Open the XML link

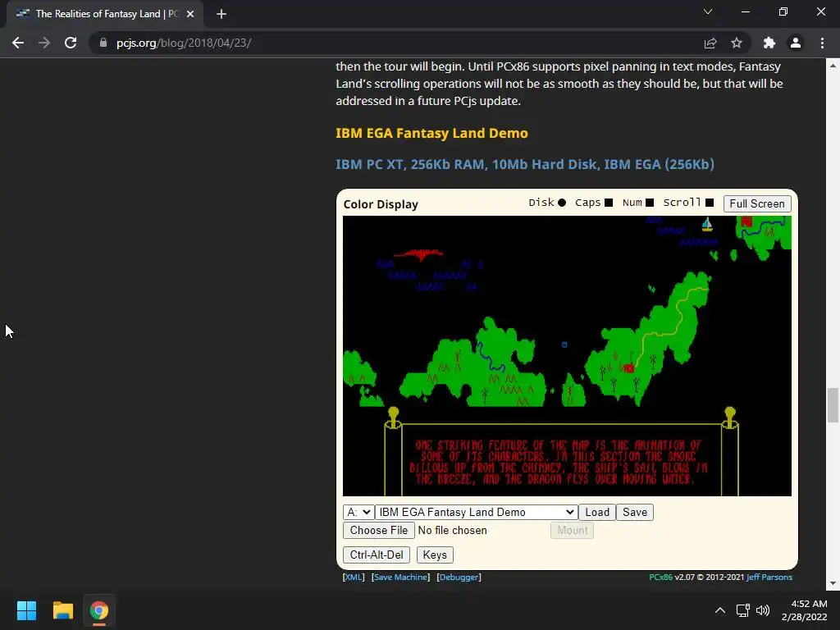(354, 577)
